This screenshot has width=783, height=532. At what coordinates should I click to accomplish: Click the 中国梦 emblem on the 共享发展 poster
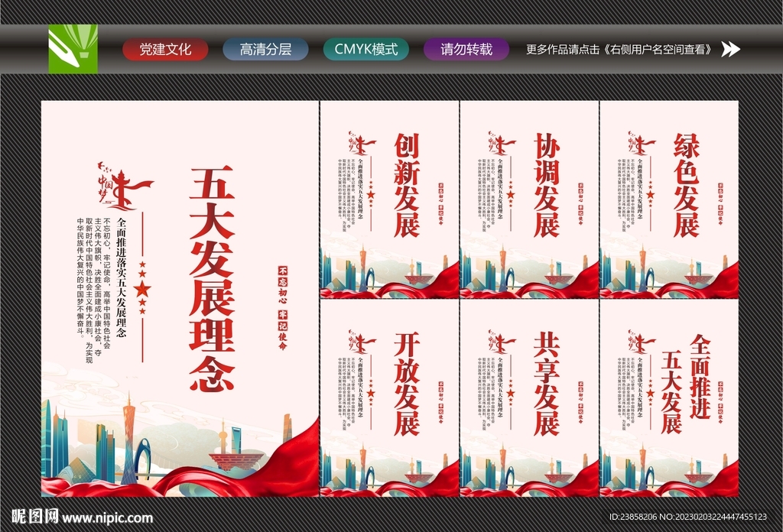coord(502,342)
